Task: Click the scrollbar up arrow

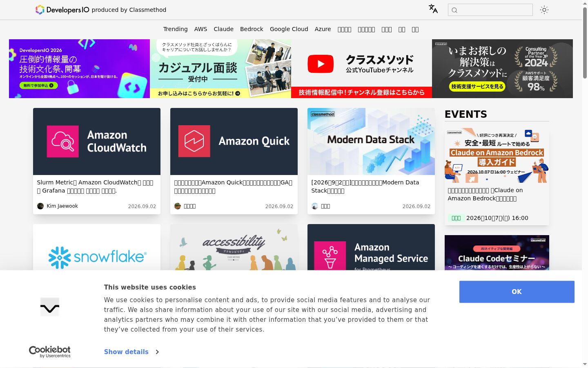Action: pos(585,3)
